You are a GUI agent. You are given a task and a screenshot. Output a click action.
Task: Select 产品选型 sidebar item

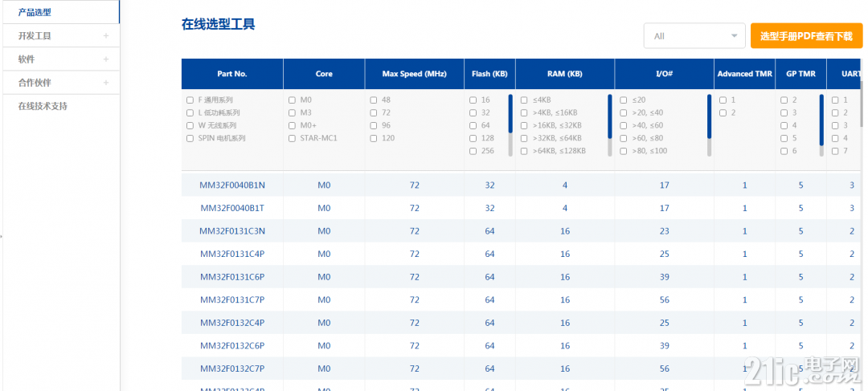point(60,11)
